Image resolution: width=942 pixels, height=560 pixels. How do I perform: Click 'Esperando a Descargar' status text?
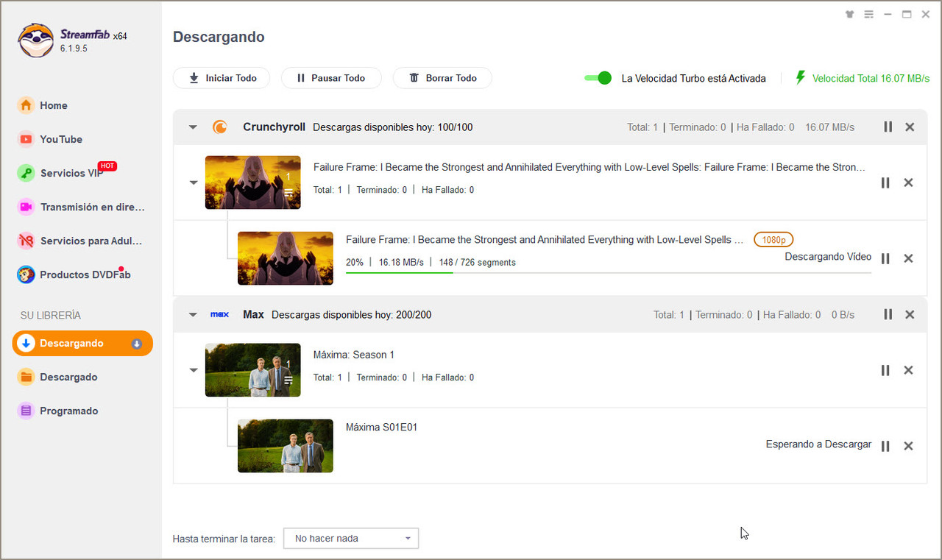(x=818, y=444)
